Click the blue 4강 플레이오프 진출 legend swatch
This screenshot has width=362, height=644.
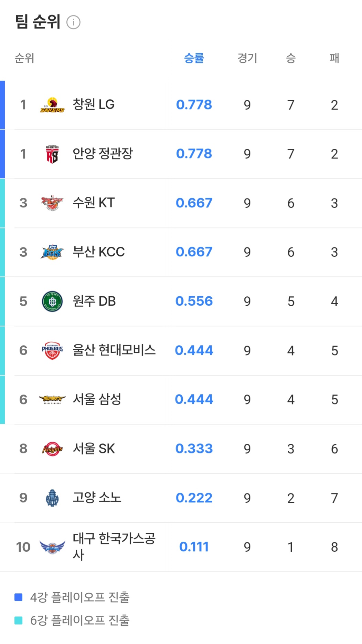(x=19, y=597)
